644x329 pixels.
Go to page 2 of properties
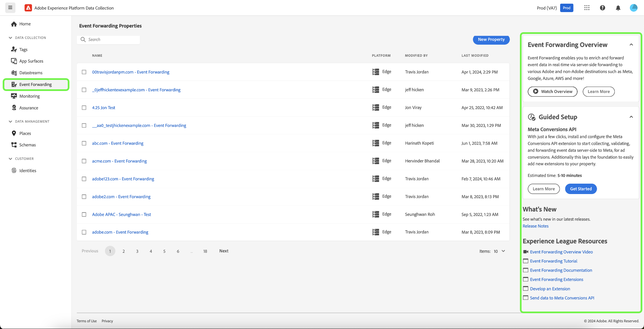[x=124, y=251]
